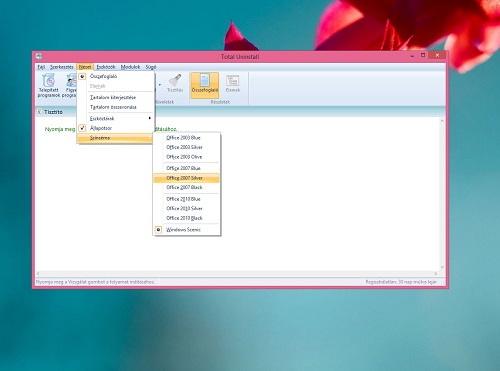Close the open Nézet menu from the menu bar
Viewport: 500px width, 371px height.
[85, 67]
